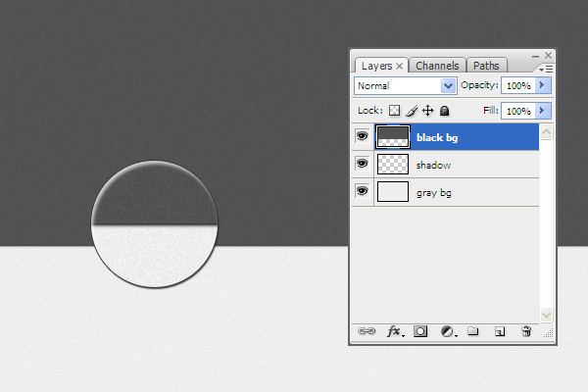Open the Fill slider arrow
Image resolution: width=588 pixels, height=392 pixels.
[543, 111]
